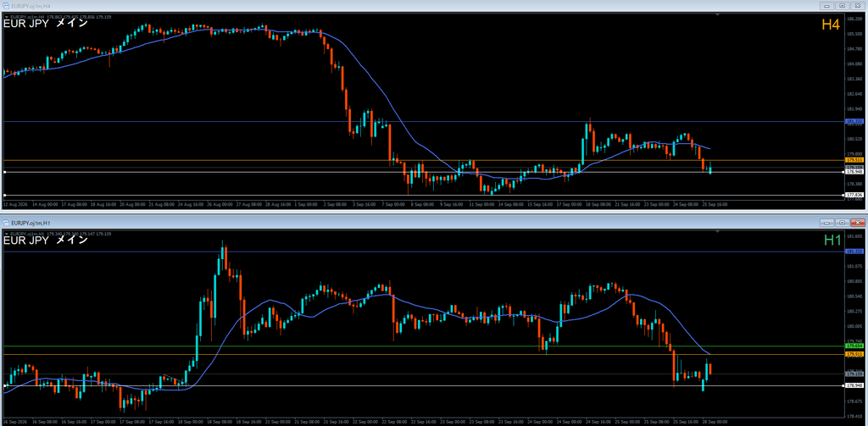This screenshot has width=868, height=426.
Task: Click the chart shift triangle in H4 chart
Action: point(717,15)
